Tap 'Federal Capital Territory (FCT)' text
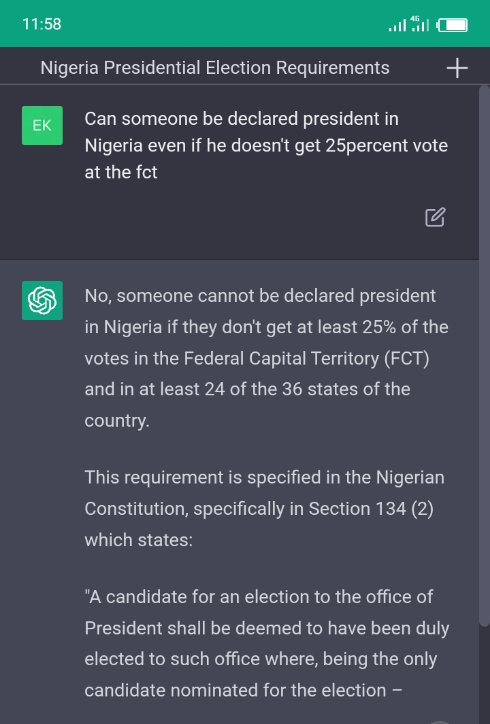 click(x=307, y=358)
